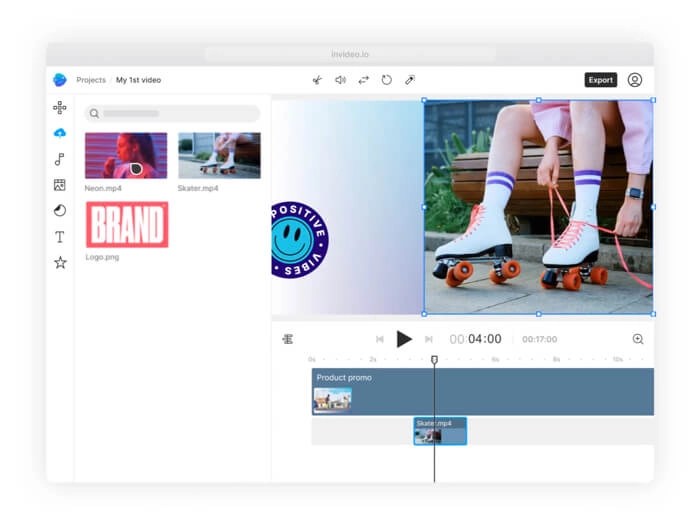Select the My 1st video title
Screen dimensions: 700x532
point(138,80)
